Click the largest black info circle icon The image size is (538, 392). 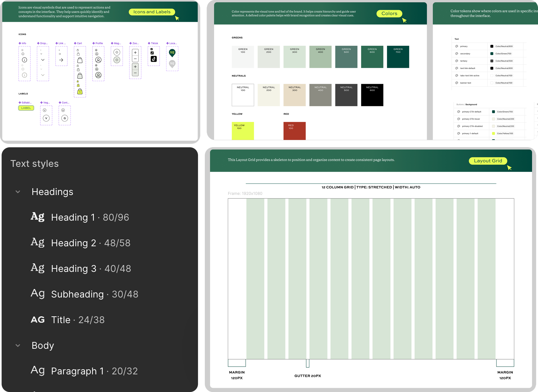pyautogui.click(x=25, y=60)
